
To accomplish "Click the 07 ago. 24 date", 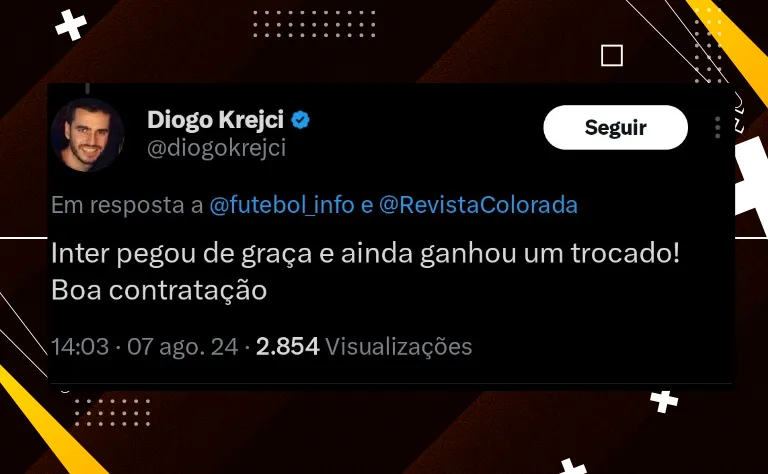I will pos(183,347).
